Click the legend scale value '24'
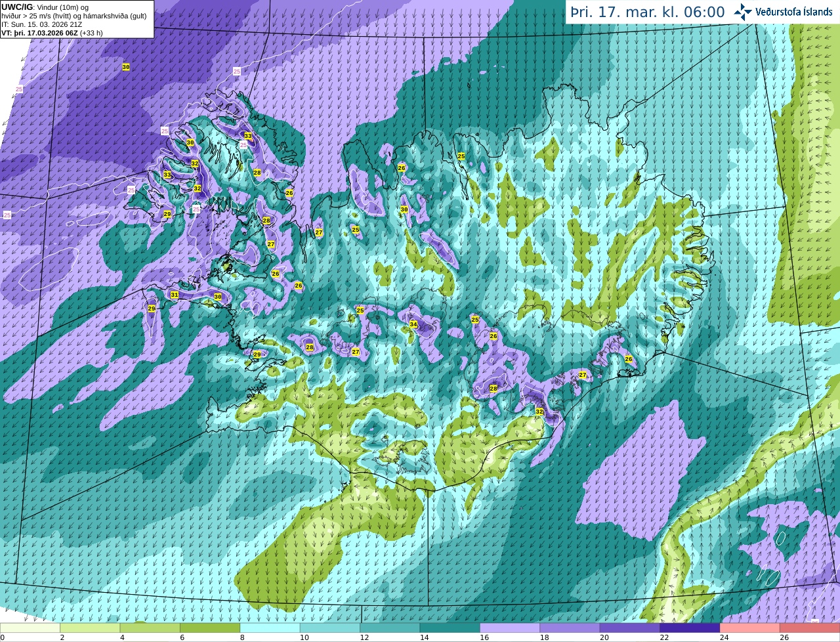 [724, 637]
